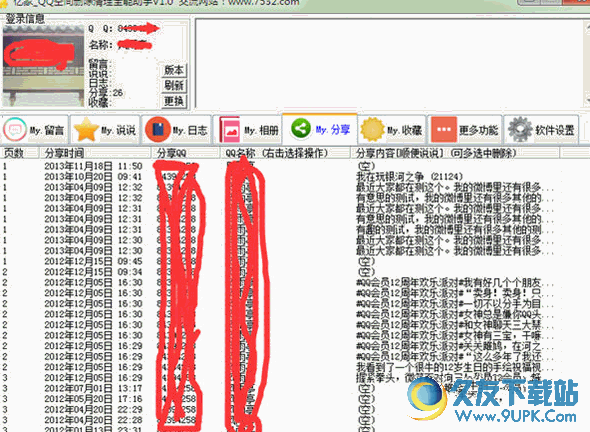590x432 pixels.
Task: Click the 分享内容 column header
Action: (455, 153)
